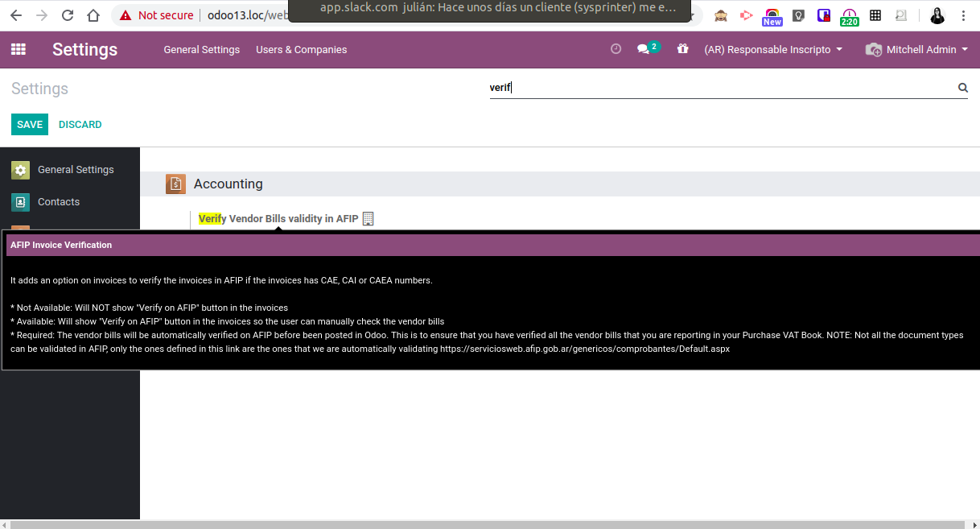Image resolution: width=980 pixels, height=529 pixels.
Task: Click the search magnifier icon
Action: click(963, 88)
